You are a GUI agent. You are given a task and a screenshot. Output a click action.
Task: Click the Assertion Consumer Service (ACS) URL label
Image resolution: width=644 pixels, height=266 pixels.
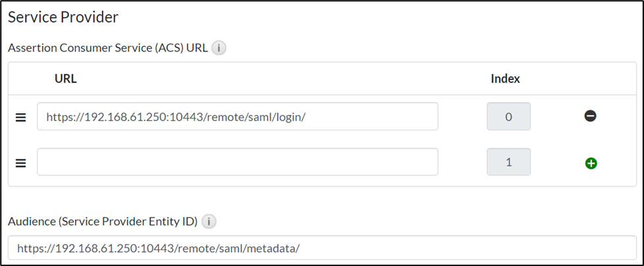[108, 48]
